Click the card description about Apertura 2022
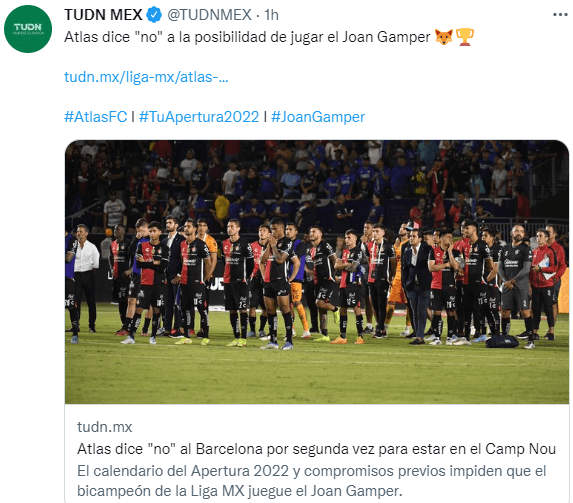Image resolution: width=573 pixels, height=503 pixels. click(x=311, y=481)
